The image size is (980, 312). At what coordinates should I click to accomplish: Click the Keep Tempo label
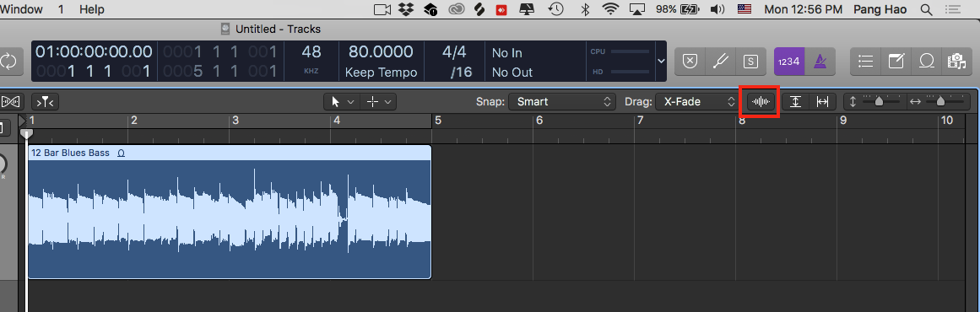[382, 73]
